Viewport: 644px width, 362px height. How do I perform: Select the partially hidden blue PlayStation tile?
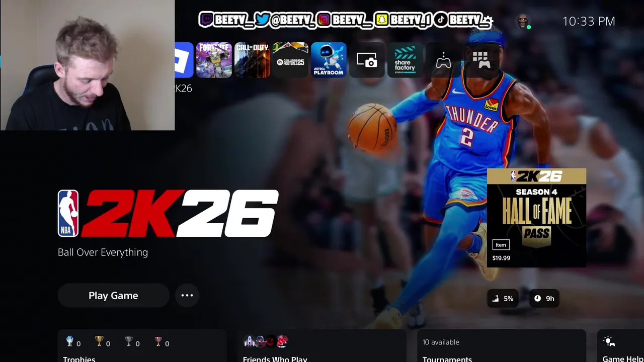[x=184, y=60]
